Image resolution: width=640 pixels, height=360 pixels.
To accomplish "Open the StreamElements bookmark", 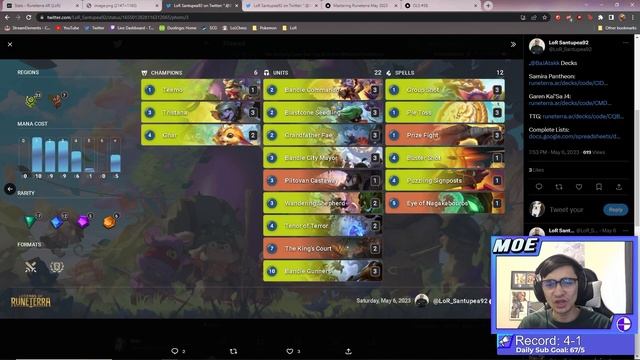I will [x=27, y=28].
